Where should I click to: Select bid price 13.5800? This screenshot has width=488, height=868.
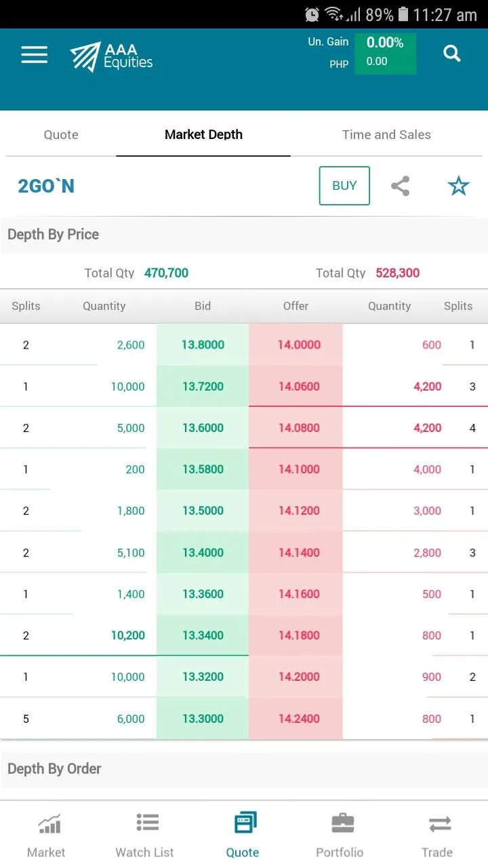203,469
